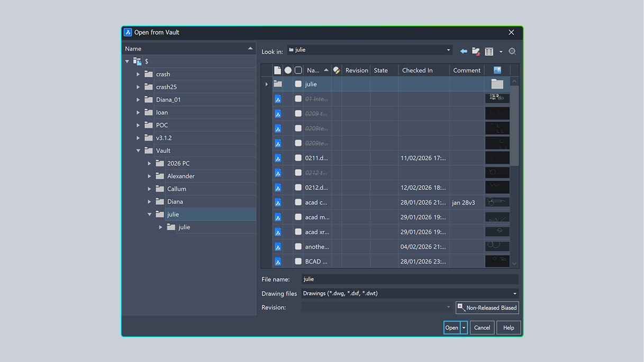Tick the checkbox column header
This screenshot has width=644, height=362.
click(298, 69)
